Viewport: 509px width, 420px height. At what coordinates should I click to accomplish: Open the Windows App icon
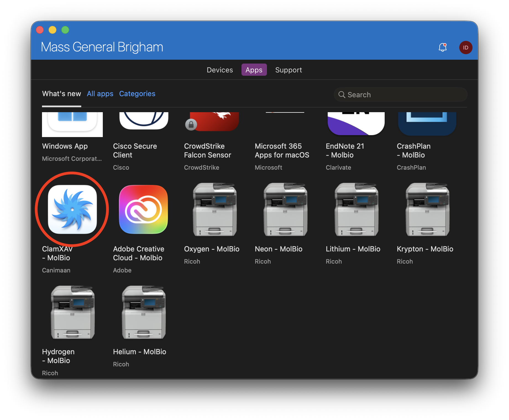point(72,124)
